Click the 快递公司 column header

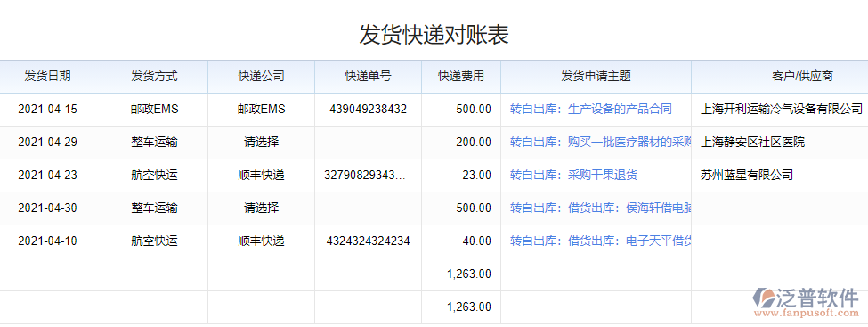pyautogui.click(x=261, y=77)
